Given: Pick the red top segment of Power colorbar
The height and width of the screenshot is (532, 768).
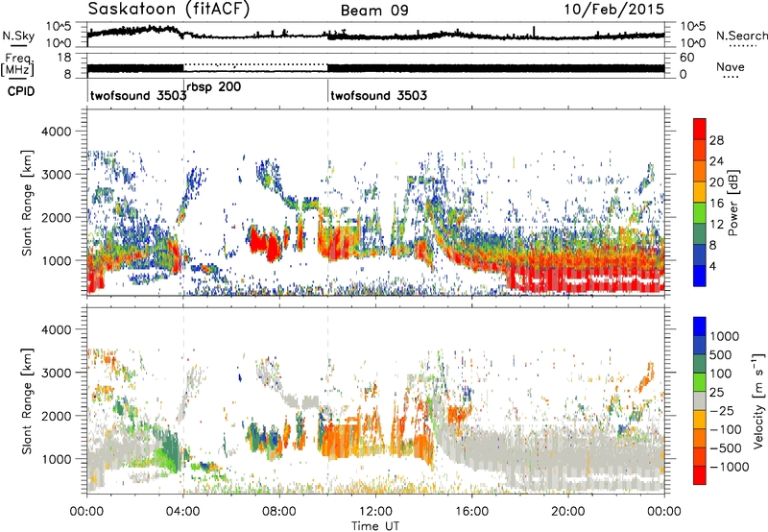Looking at the screenshot, I should [x=700, y=130].
